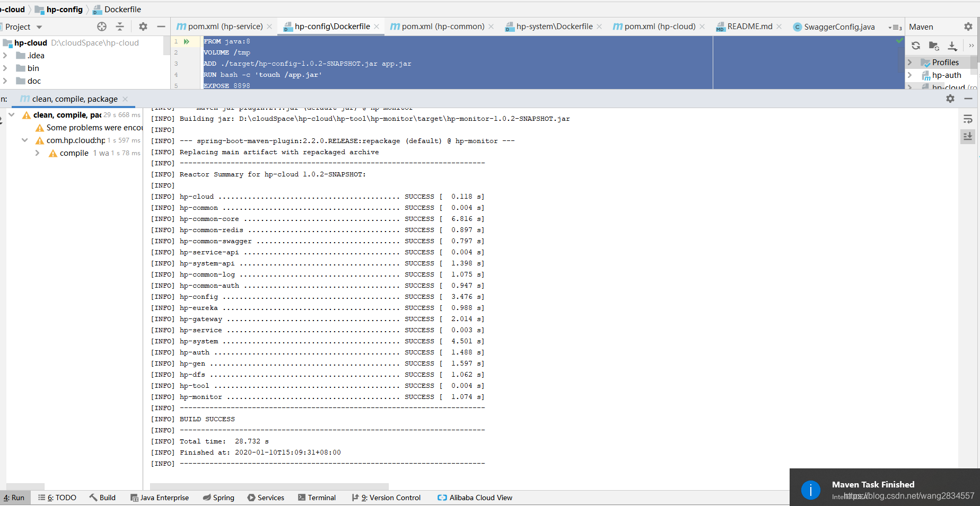Click 'FROM java:8' line in editor
The width and height of the screenshot is (980, 506).
click(227, 41)
